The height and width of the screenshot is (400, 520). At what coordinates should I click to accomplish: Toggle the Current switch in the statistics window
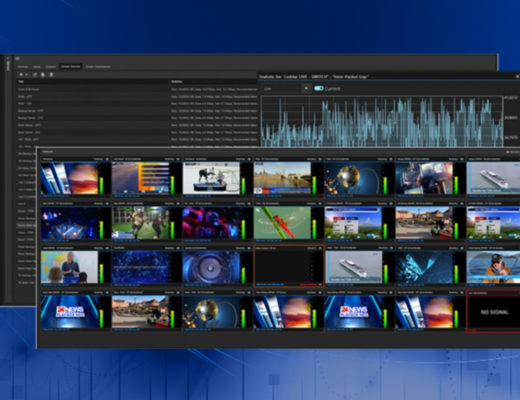[319, 88]
